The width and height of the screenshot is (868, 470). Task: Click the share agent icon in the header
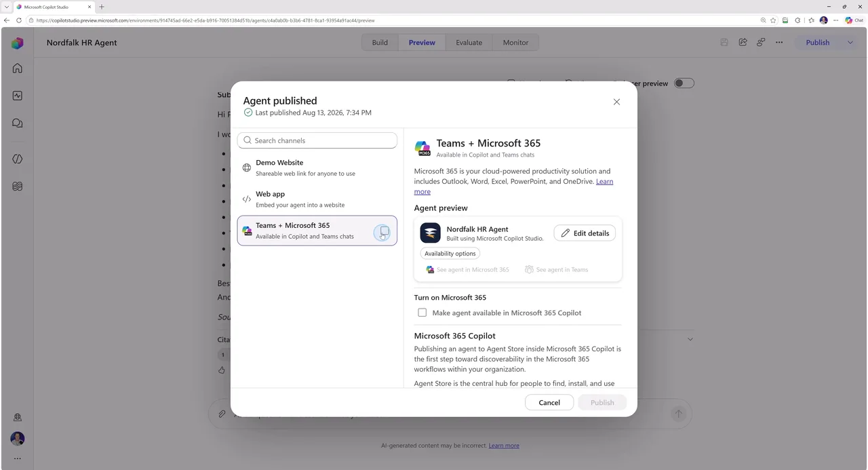(743, 42)
